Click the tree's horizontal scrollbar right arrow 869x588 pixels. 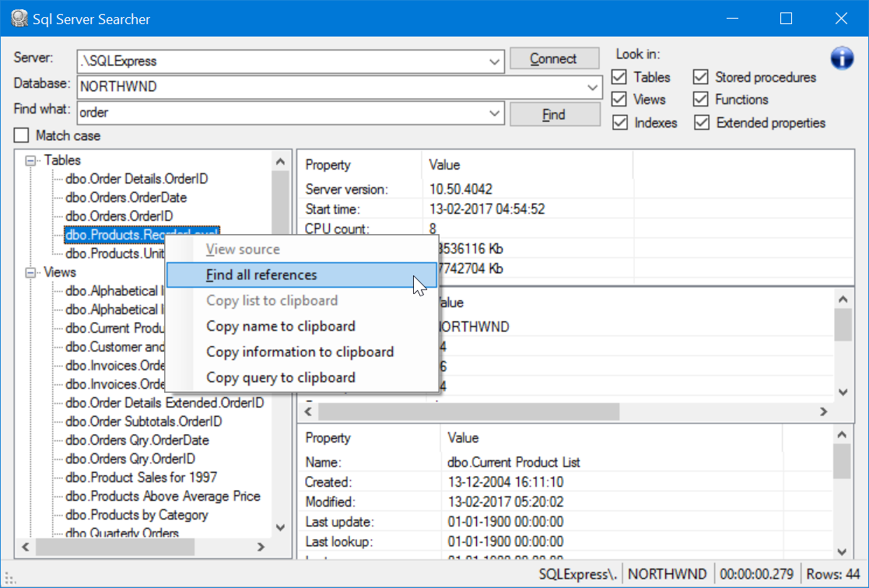coord(261,547)
